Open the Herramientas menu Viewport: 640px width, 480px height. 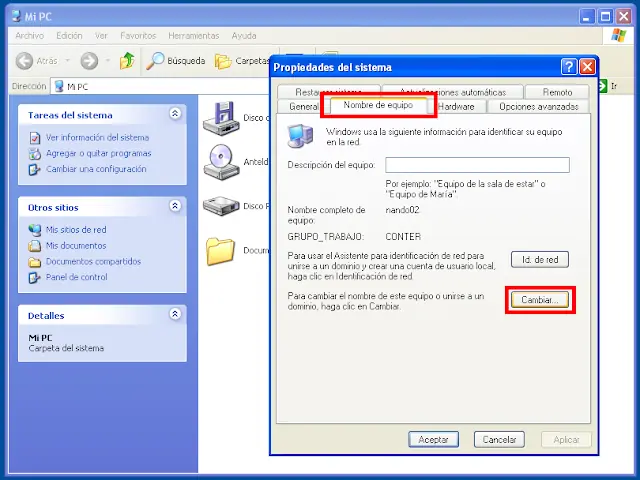coord(193,36)
